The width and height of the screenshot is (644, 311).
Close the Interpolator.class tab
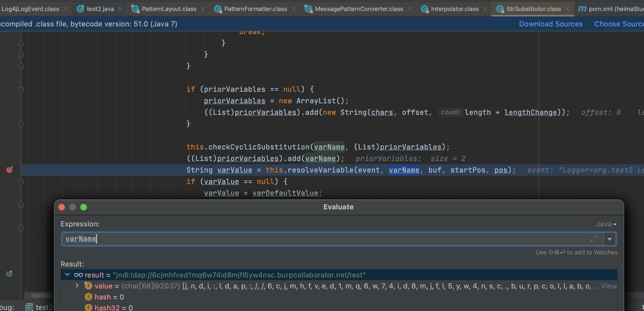coord(485,9)
